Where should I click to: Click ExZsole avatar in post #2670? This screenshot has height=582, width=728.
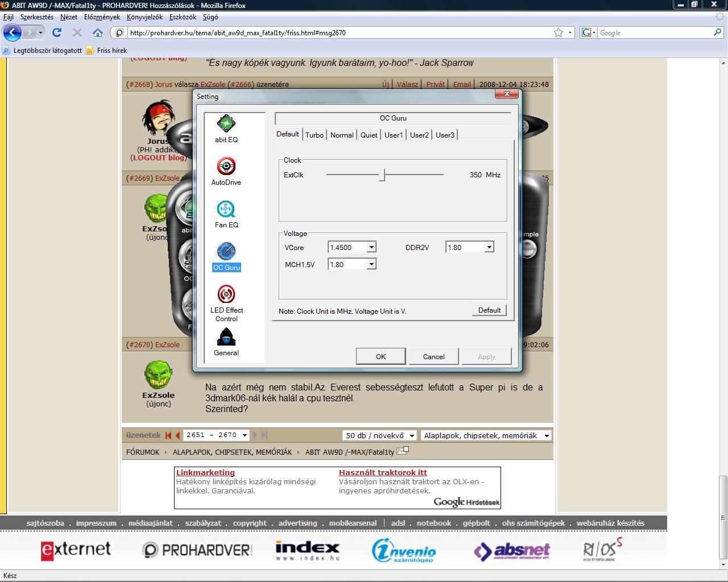(x=159, y=375)
